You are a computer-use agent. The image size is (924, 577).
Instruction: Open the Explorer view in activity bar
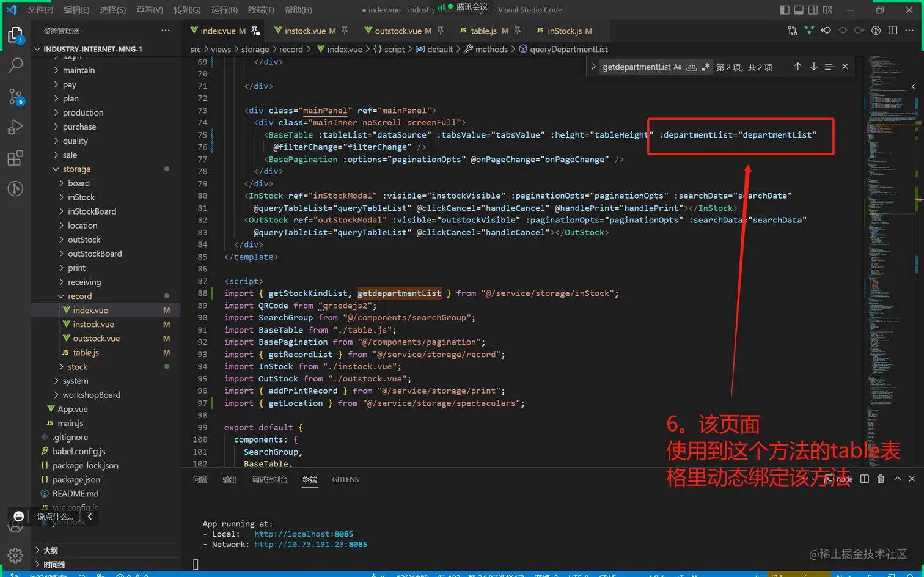15,35
